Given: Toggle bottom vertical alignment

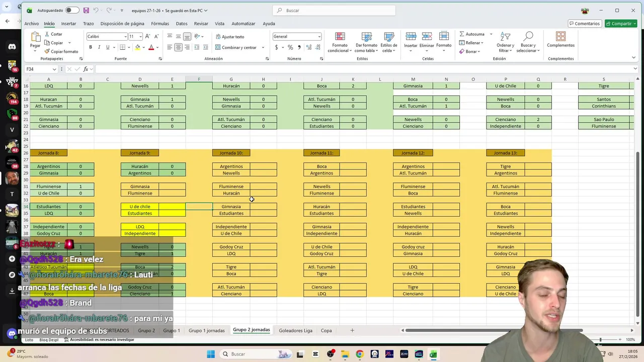Looking at the screenshot, I should tap(187, 36).
